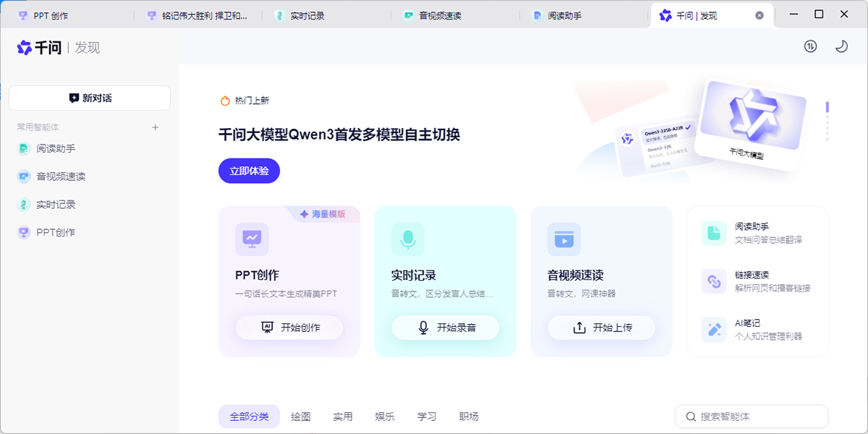Open 音视频速读 from sidebar list

[x=61, y=176]
